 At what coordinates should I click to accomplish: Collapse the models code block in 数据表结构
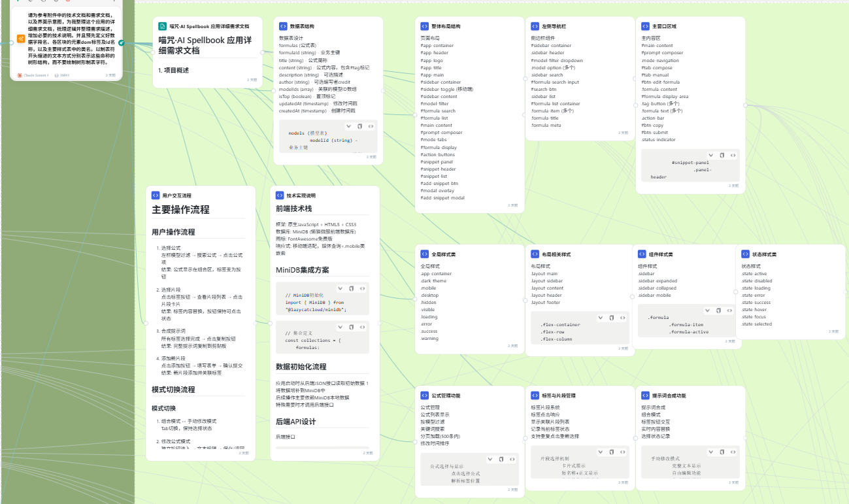tap(348, 126)
